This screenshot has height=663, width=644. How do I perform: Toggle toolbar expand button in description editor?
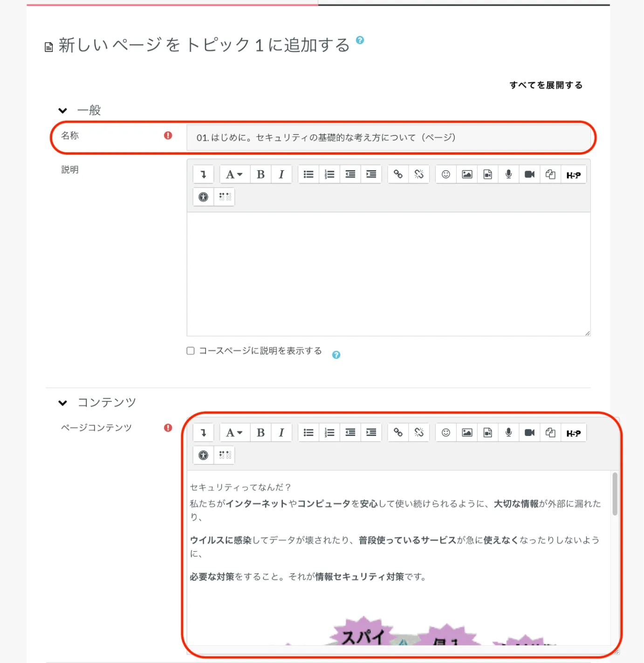[x=203, y=174]
